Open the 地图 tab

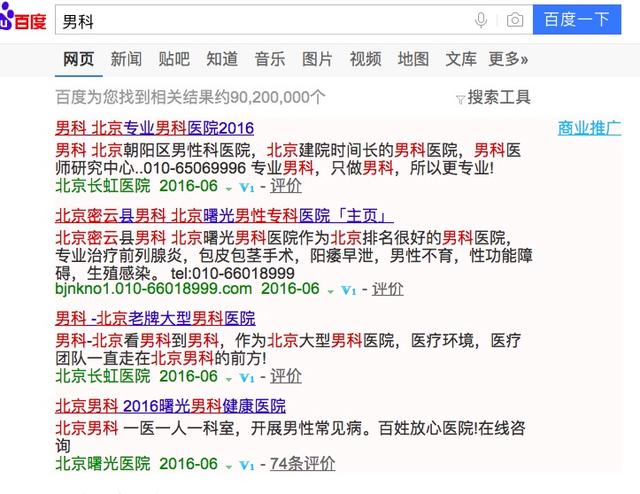pos(413,59)
